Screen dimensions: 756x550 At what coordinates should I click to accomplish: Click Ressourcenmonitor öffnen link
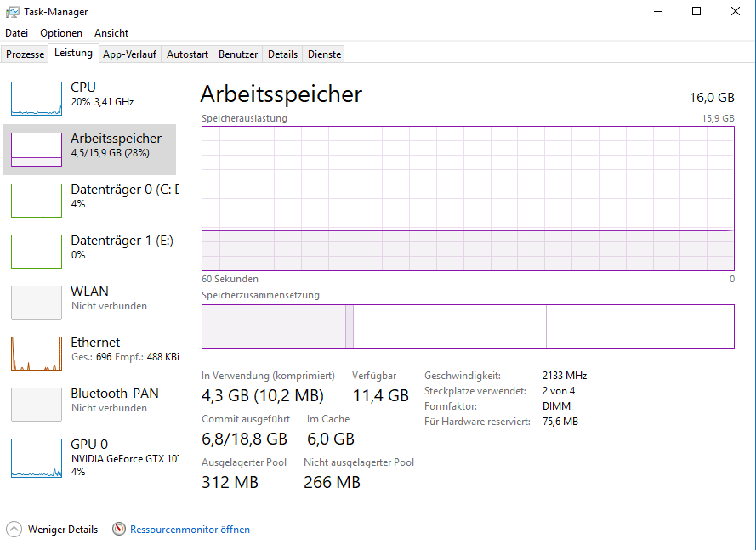[x=190, y=530]
